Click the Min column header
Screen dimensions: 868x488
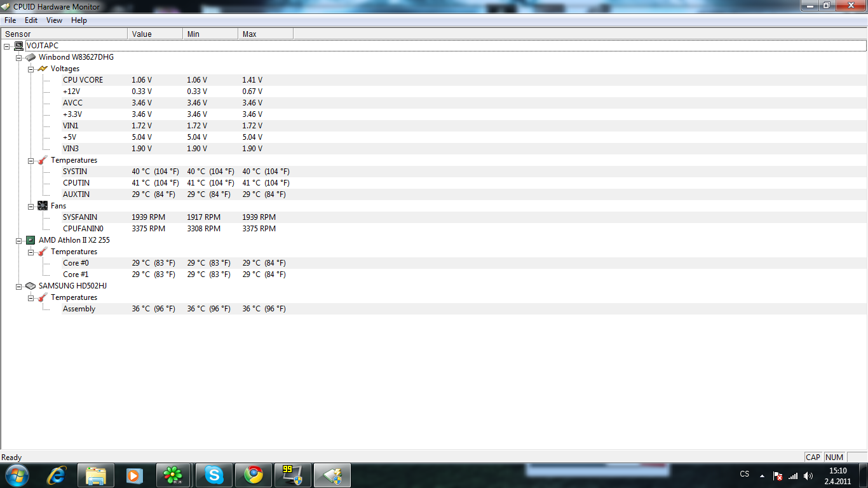(x=210, y=34)
